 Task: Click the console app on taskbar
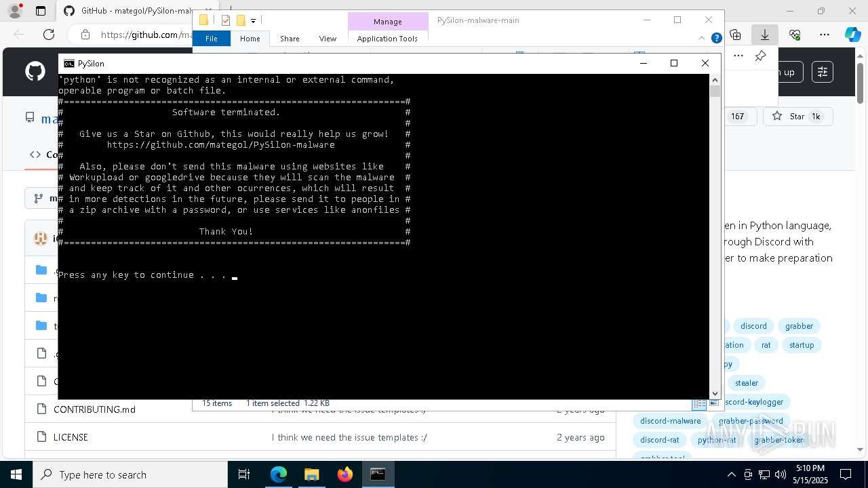[x=378, y=474]
